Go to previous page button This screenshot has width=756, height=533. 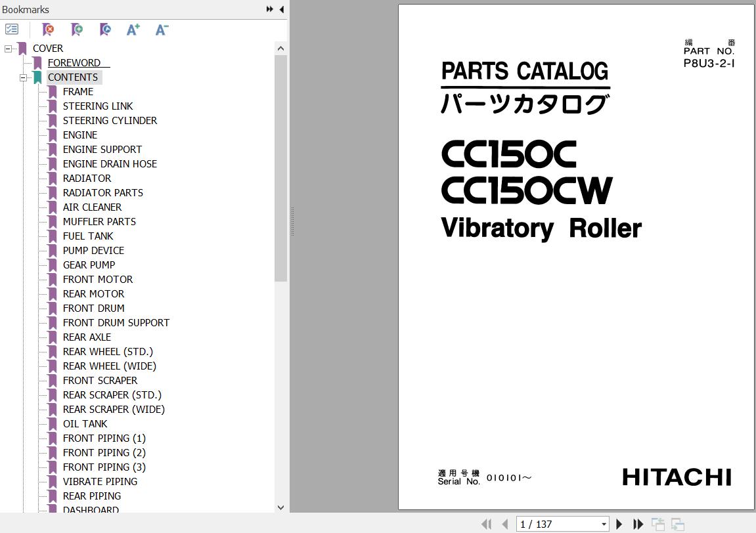click(x=505, y=524)
